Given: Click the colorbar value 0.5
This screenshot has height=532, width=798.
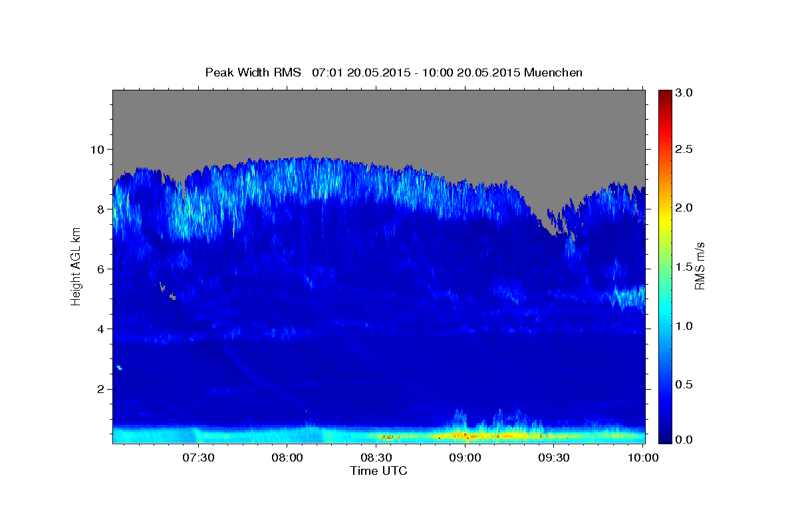Looking at the screenshot, I should [x=685, y=384].
